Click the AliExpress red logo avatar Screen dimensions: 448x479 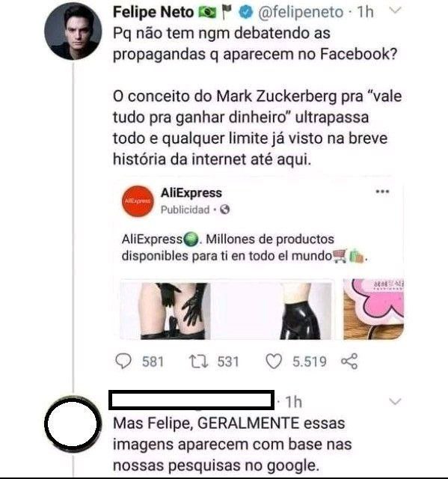click(138, 201)
